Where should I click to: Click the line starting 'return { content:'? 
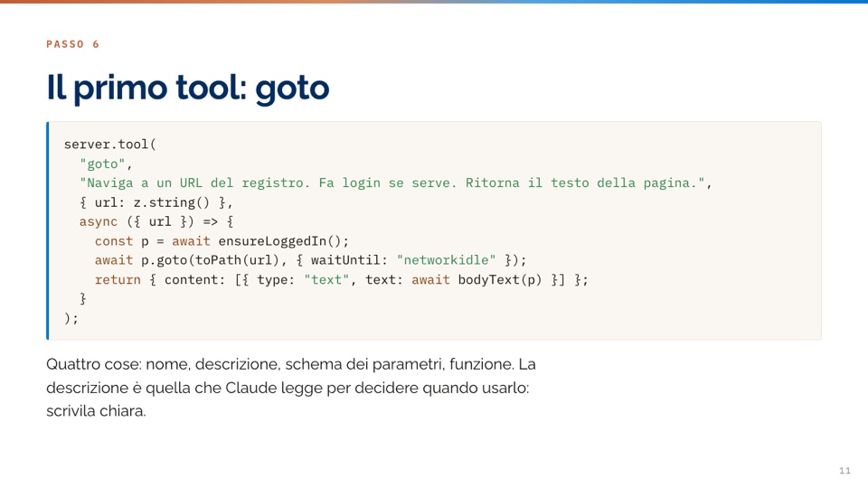point(342,279)
